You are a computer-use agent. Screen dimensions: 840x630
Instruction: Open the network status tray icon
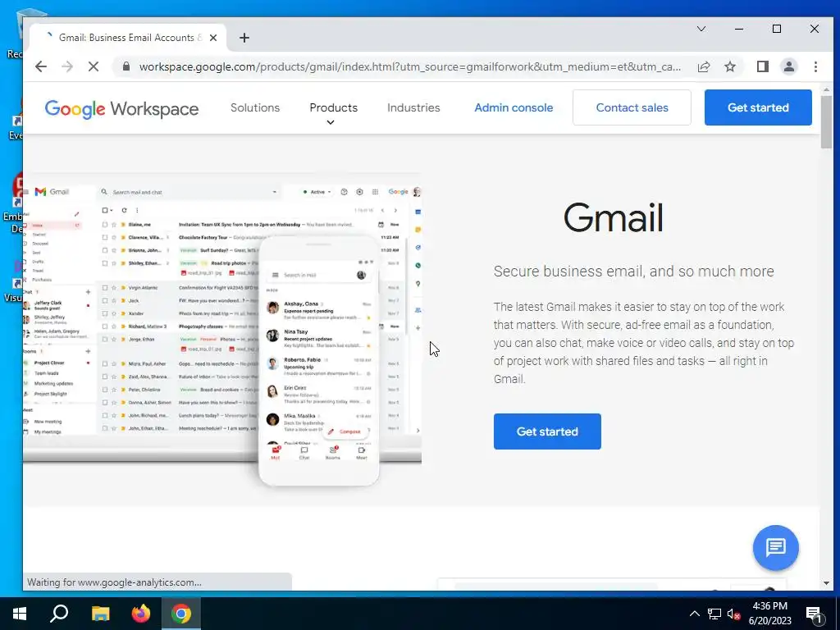click(714, 614)
